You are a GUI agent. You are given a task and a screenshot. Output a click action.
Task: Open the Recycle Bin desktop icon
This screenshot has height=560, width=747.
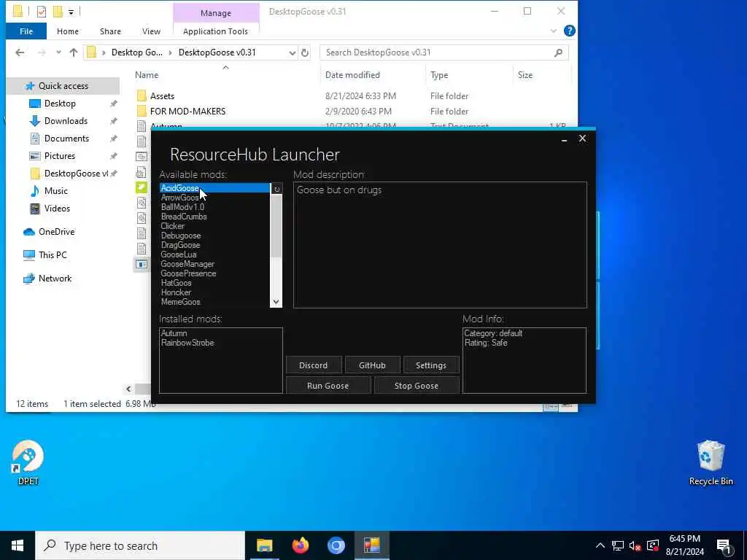pos(711,463)
